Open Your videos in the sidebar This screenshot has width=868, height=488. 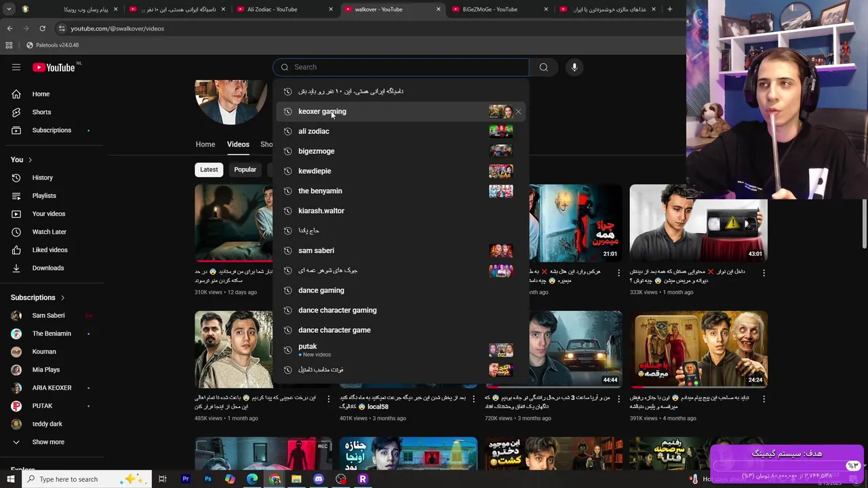pyautogui.click(x=50, y=213)
